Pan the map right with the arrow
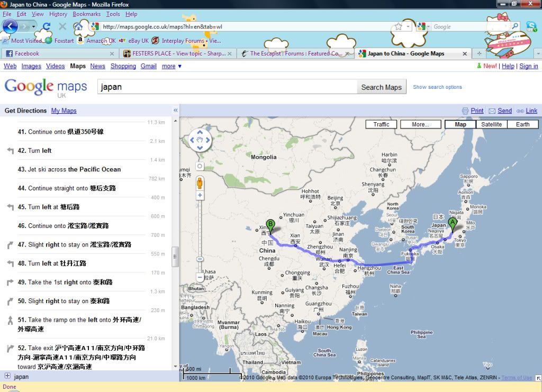The image size is (542, 392). tap(207, 140)
